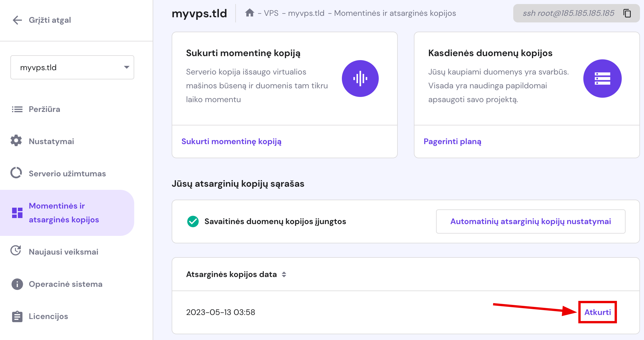This screenshot has height=340, width=644.
Task: Click the home icon in breadcrumb
Action: 249,13
